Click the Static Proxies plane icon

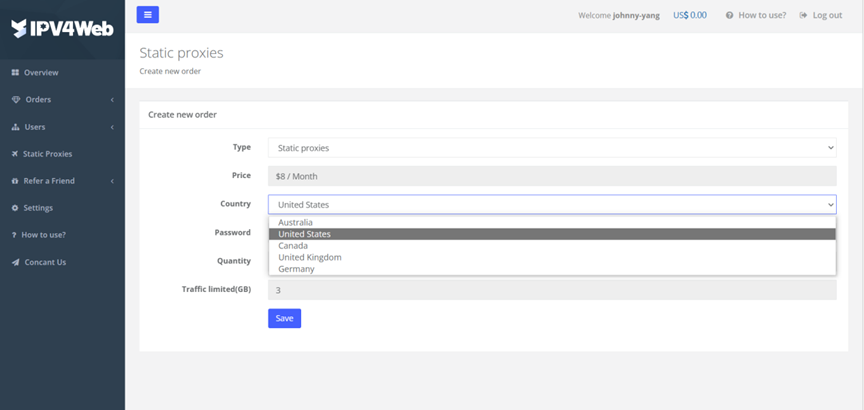tap(15, 154)
